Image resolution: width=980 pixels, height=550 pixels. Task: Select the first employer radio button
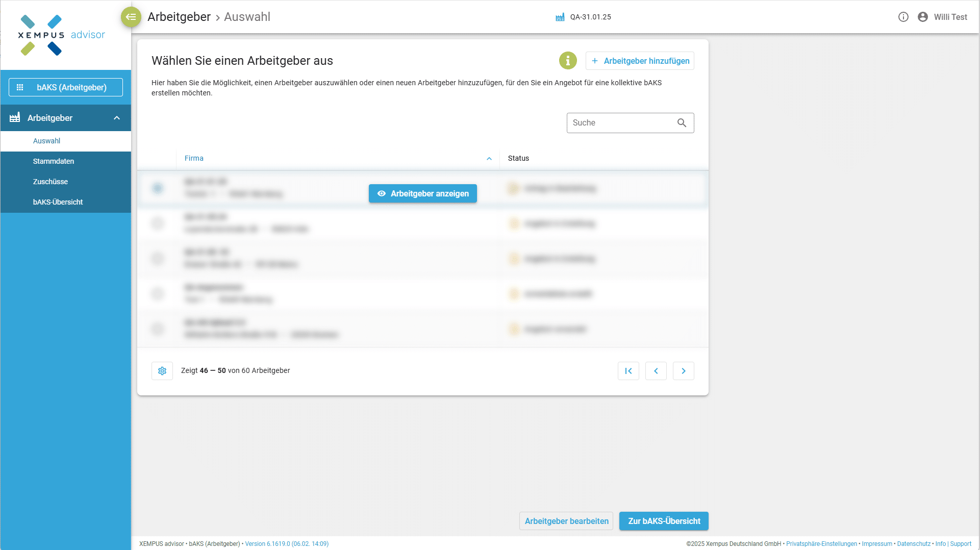158,188
